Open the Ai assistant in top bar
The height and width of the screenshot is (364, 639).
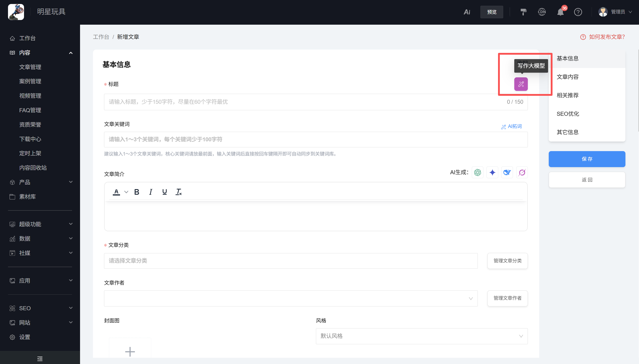point(467,12)
